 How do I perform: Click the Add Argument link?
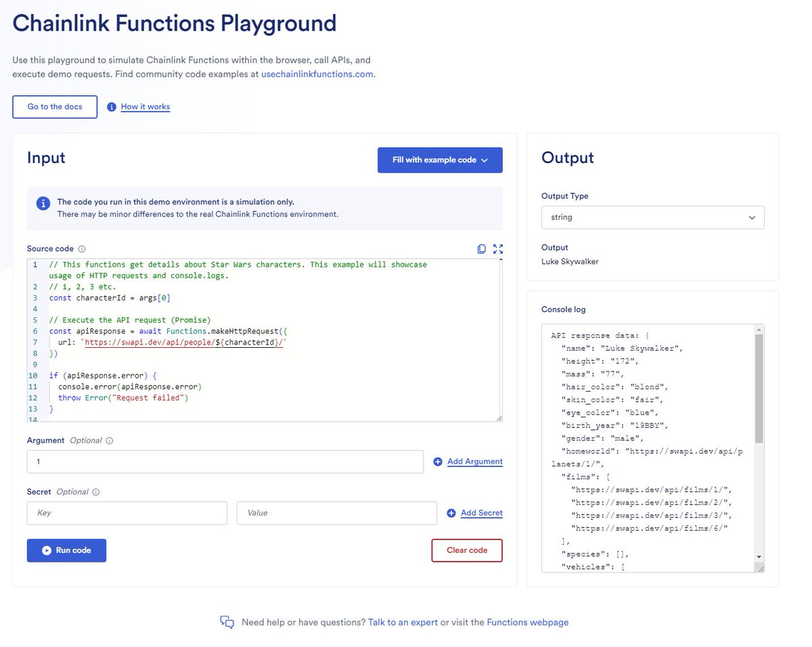tap(475, 462)
